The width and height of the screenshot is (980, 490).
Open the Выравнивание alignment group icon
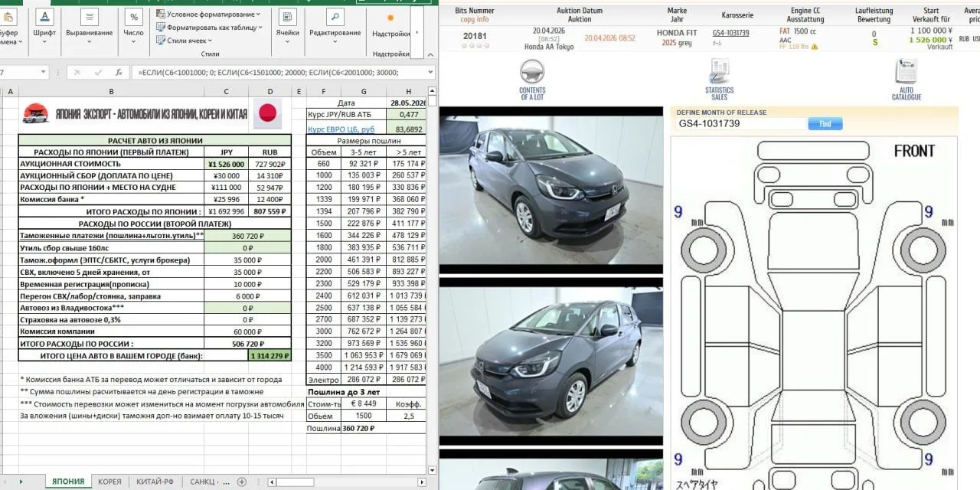click(89, 16)
